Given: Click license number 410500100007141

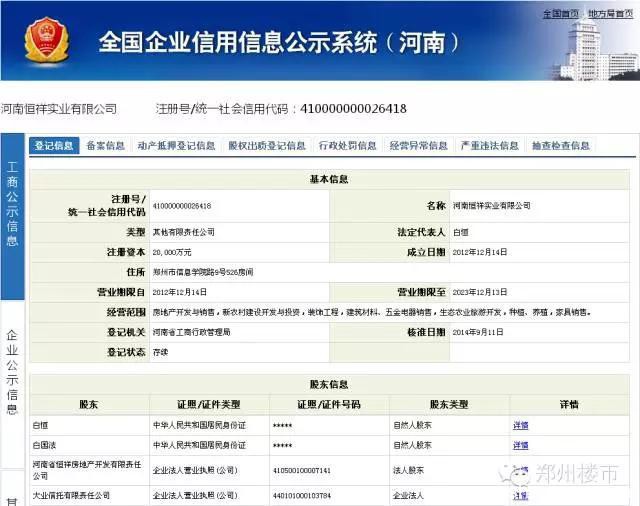Looking at the screenshot, I should click(302, 470).
